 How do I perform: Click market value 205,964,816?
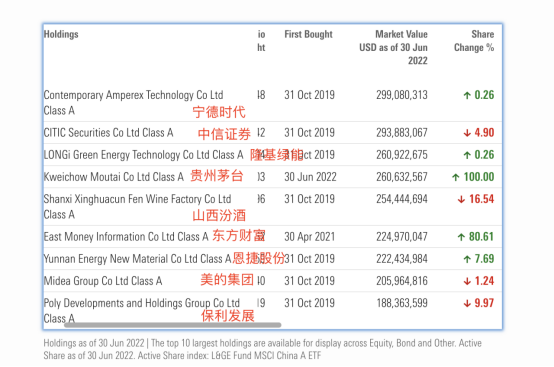402,281
